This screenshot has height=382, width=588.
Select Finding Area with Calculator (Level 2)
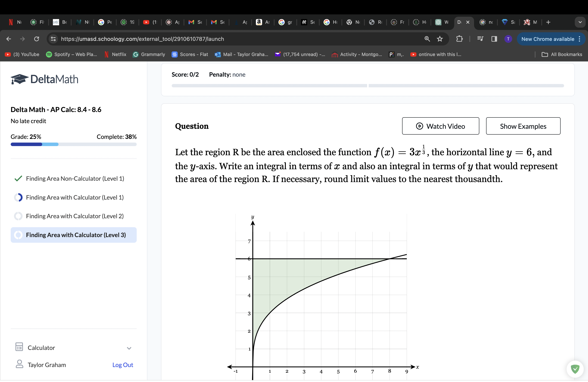point(75,216)
